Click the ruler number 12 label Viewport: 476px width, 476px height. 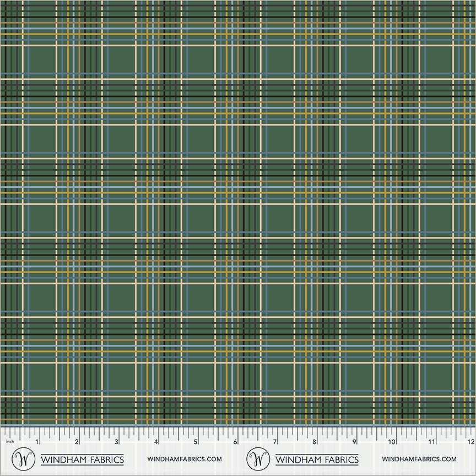pos(471,442)
